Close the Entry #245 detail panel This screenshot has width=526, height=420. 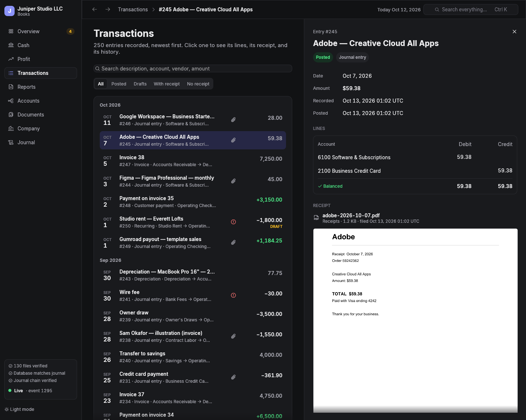tap(514, 32)
